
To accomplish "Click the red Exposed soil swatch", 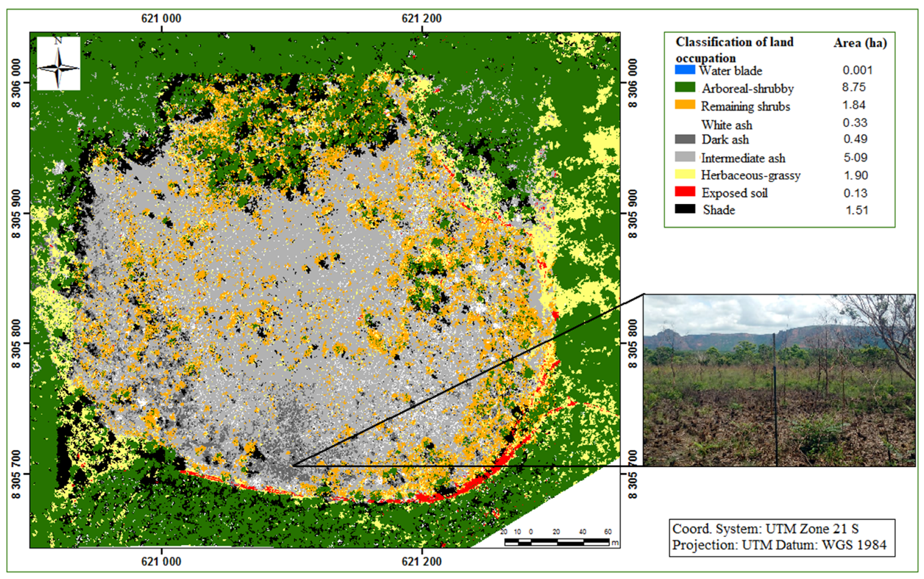I will point(685,192).
